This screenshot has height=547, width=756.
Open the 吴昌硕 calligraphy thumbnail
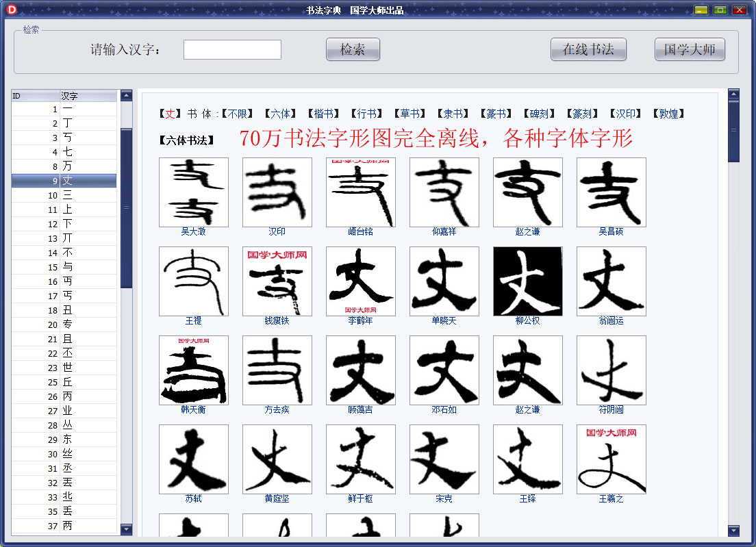pyautogui.click(x=612, y=192)
